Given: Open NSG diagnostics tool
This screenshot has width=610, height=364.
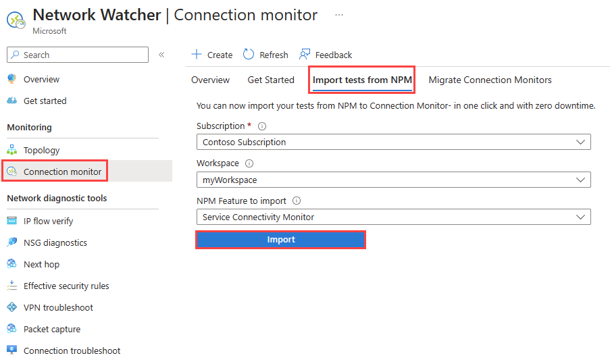Looking at the screenshot, I should (x=55, y=242).
